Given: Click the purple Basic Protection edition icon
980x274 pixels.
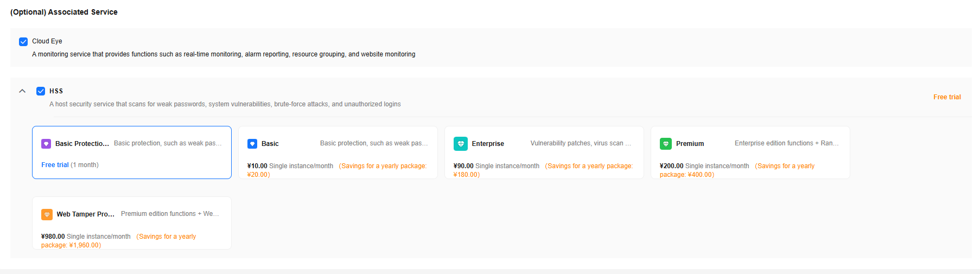Looking at the screenshot, I should (46, 144).
